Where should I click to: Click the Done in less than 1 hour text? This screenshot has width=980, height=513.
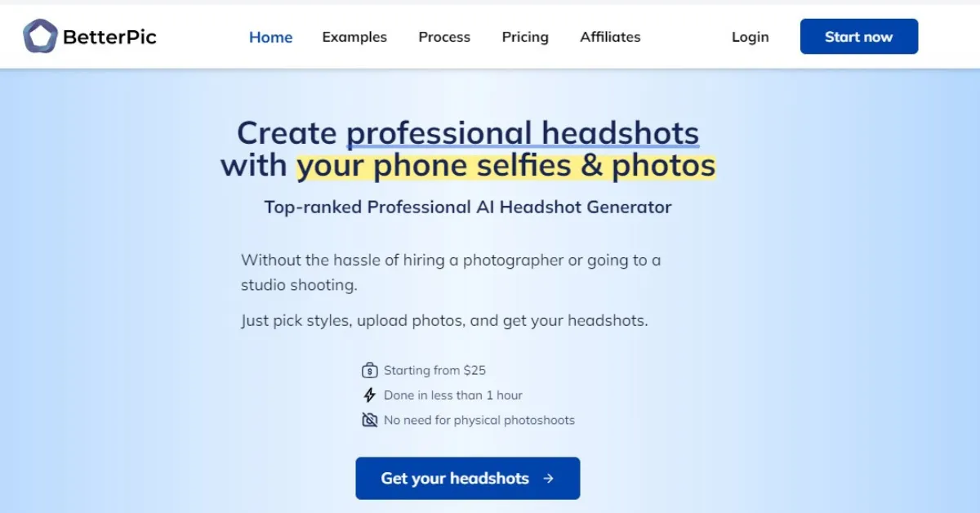[453, 395]
